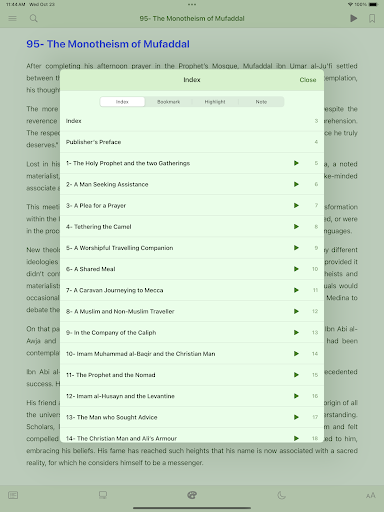Tap the search magnifier icon
The height and width of the screenshot is (512, 384).
[x=34, y=18]
